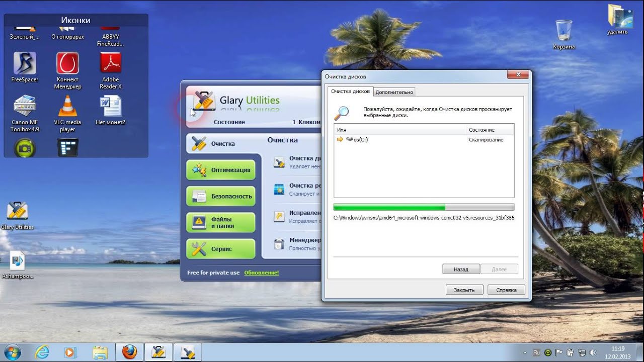The image size is (644, 362).
Task: Click the green camera icon in Иконки
Action: tap(25, 148)
